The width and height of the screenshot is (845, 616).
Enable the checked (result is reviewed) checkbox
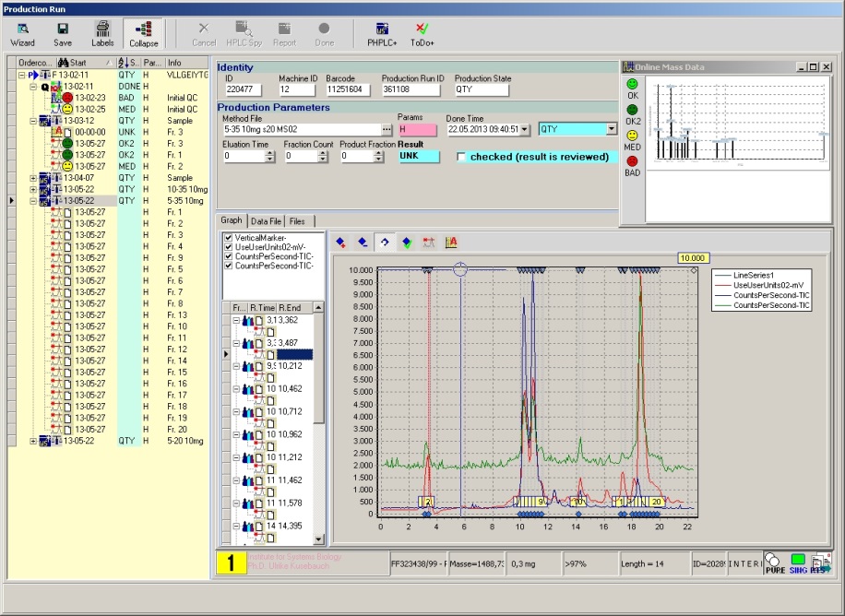pos(459,155)
